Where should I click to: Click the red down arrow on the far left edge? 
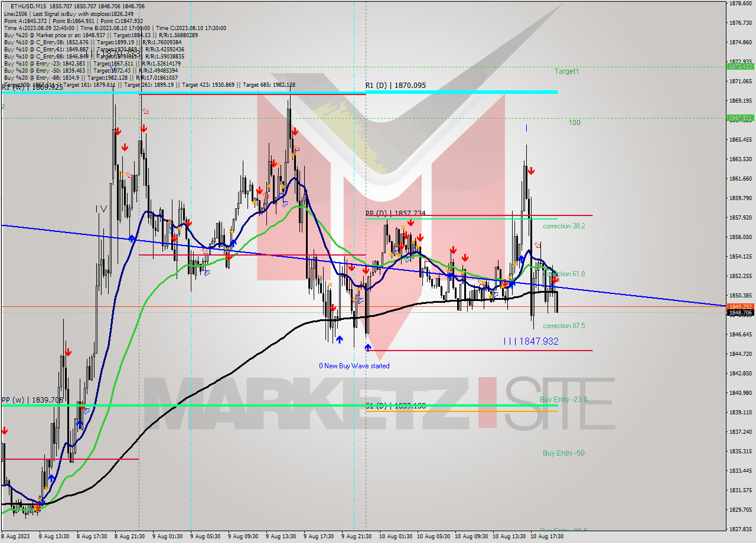click(x=5, y=431)
